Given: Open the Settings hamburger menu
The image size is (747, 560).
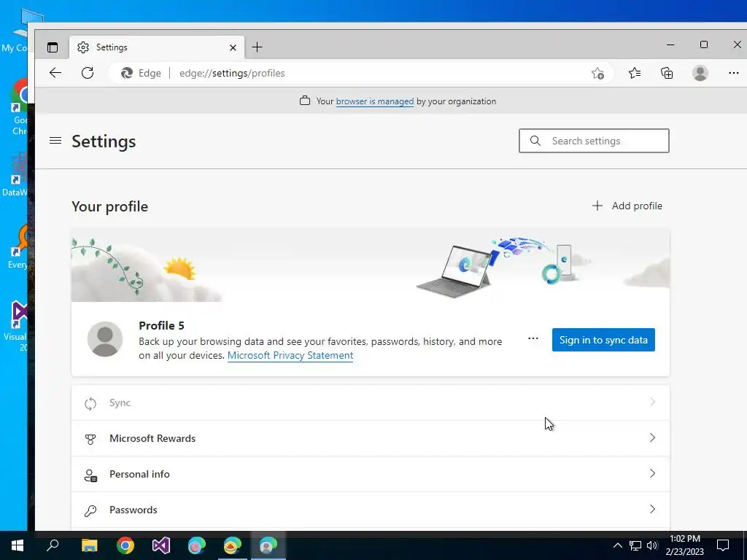Looking at the screenshot, I should (x=55, y=141).
